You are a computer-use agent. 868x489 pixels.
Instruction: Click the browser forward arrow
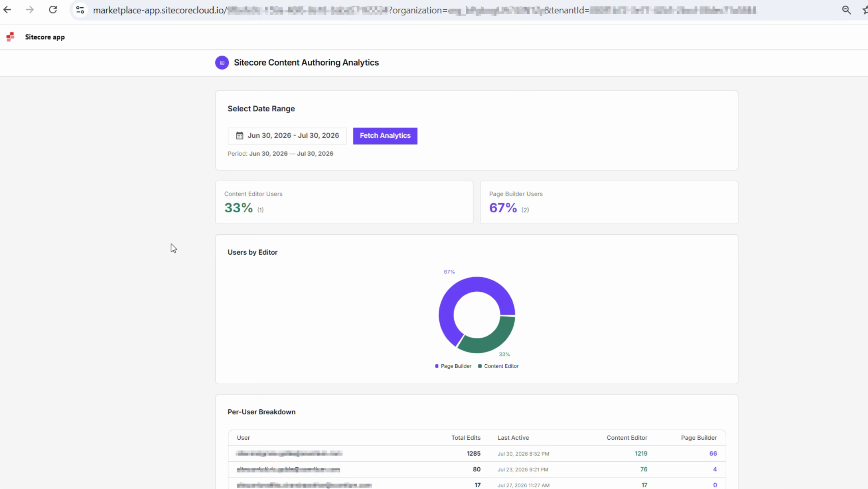30,10
